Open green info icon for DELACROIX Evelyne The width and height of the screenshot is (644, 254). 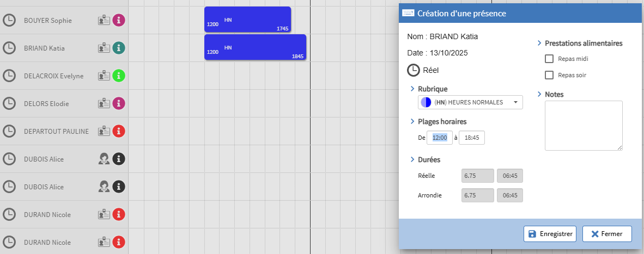tap(119, 76)
